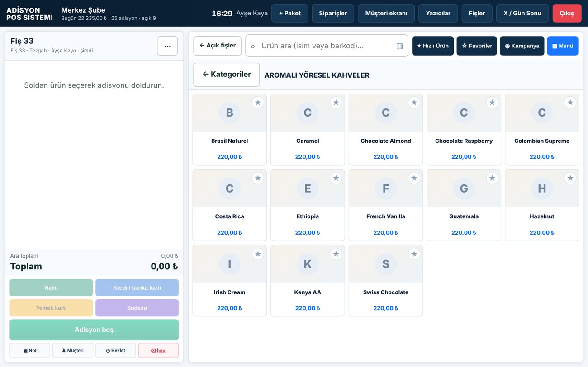
Task: Show the Favoriler list
Action: 477,46
